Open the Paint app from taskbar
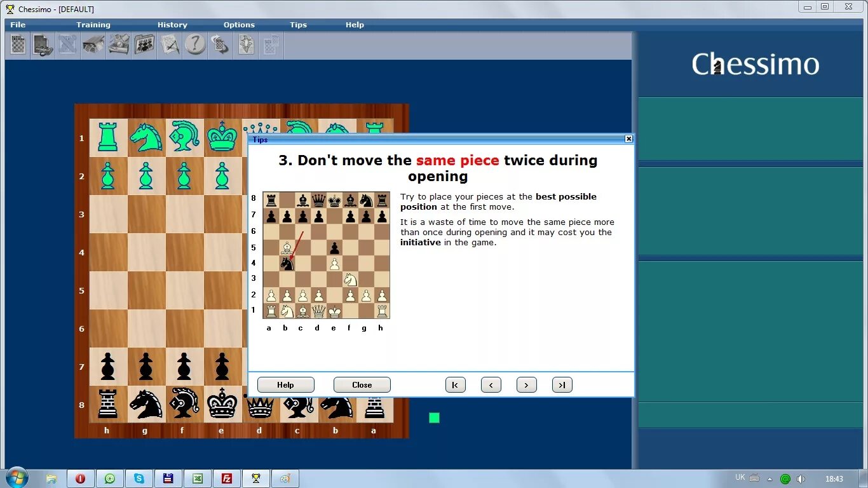868x488 pixels. tap(285, 478)
